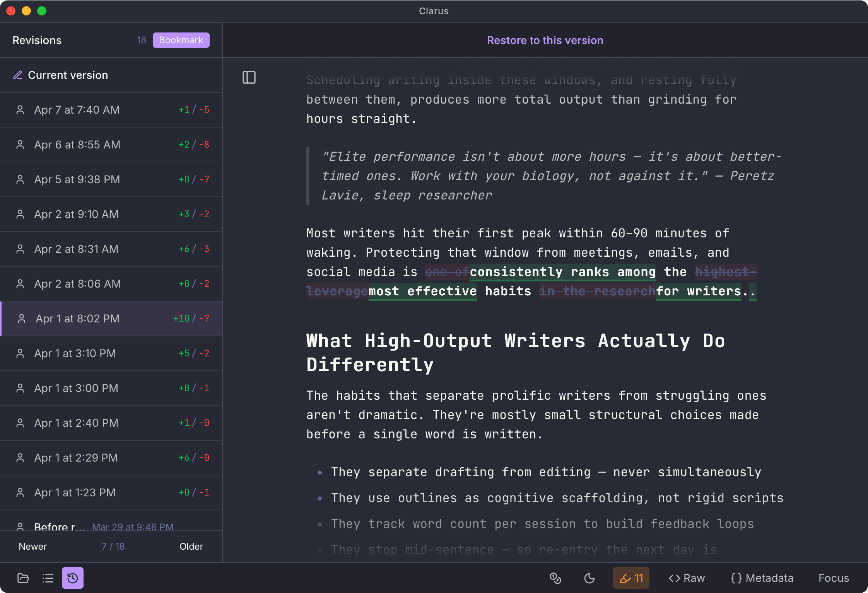Click user icon on Apr 1 3:10 PM revision
The image size is (868, 593).
(20, 353)
